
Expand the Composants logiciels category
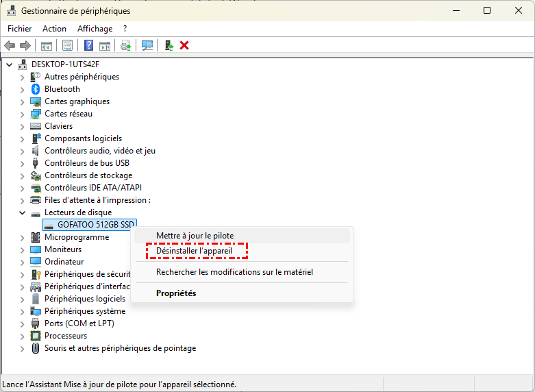[22, 138]
